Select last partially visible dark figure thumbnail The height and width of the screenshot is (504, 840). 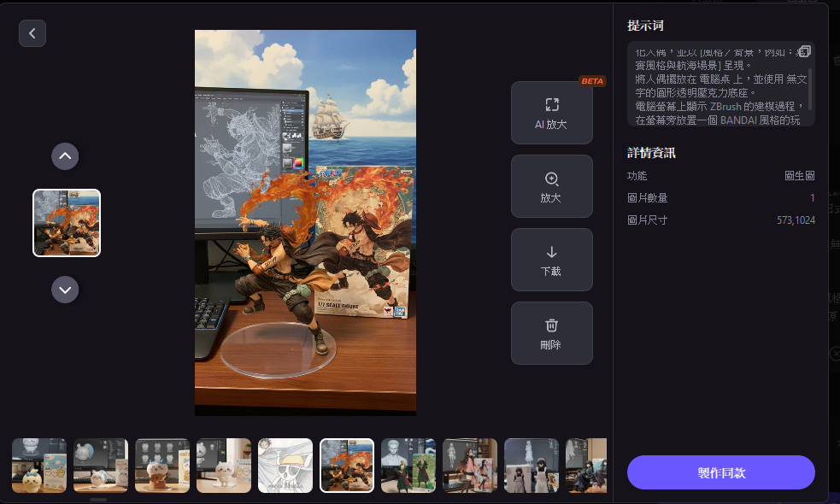click(586, 466)
